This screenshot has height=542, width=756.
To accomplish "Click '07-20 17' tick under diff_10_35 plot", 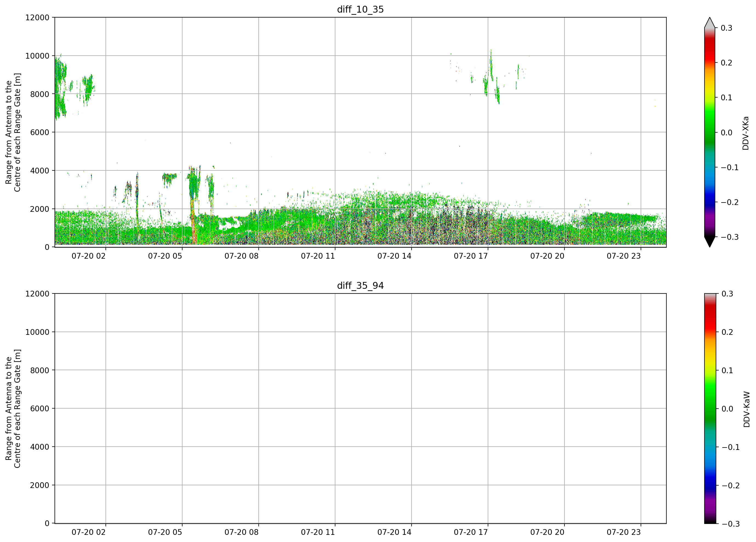I will point(471,256).
